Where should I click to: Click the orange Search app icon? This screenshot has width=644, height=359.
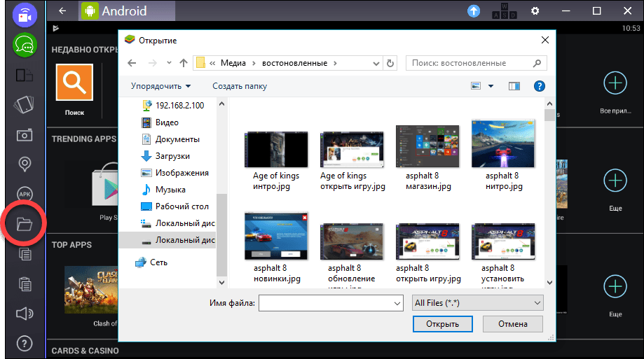pos(74,82)
